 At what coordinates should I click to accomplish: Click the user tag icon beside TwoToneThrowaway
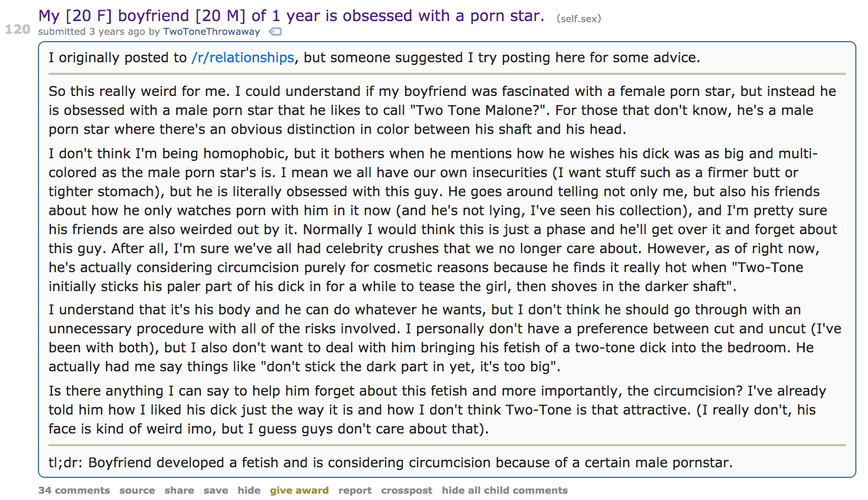click(x=275, y=32)
